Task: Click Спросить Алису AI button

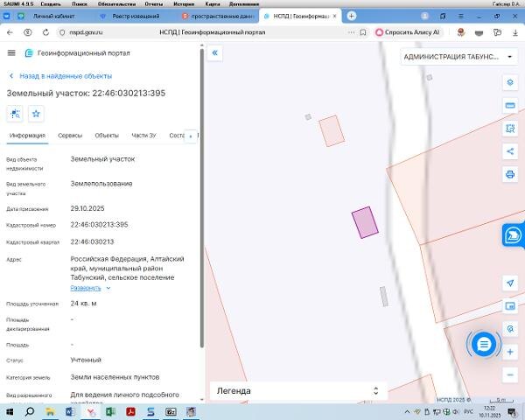Action: click(408, 32)
